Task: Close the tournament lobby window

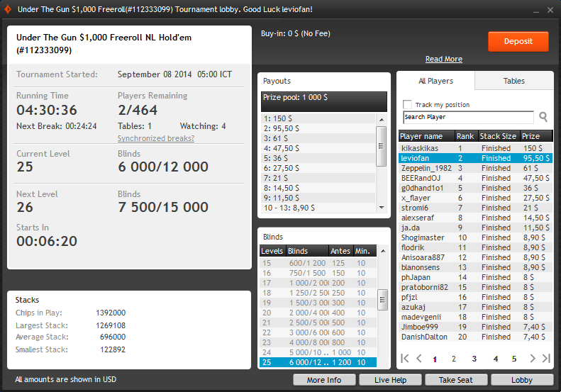Action: coord(550,10)
